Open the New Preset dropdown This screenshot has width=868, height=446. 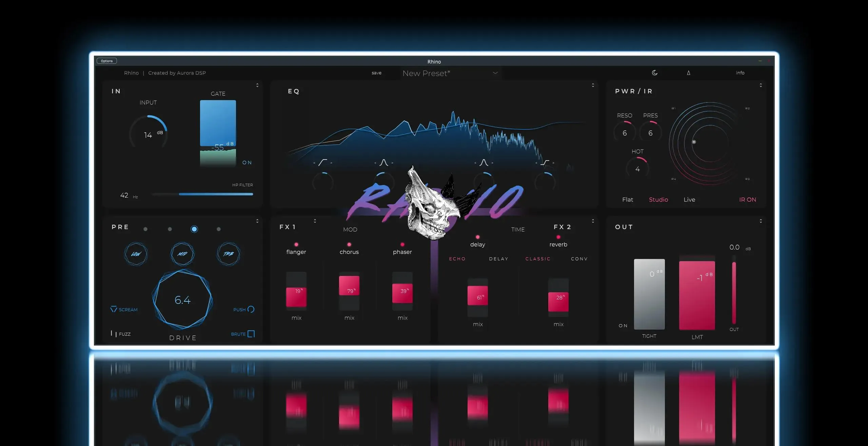tap(450, 73)
